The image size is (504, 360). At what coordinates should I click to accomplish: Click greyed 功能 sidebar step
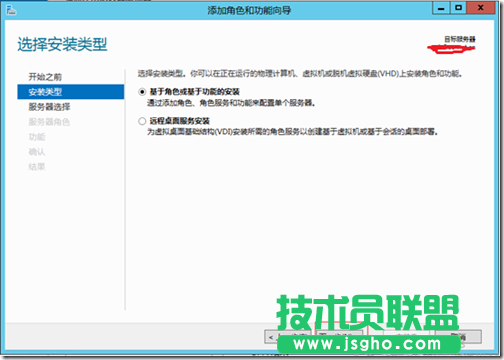pyautogui.click(x=37, y=137)
